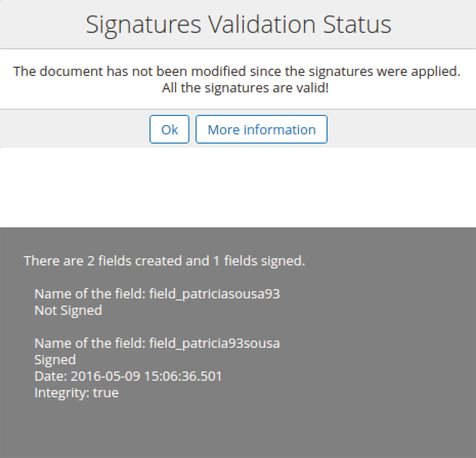Click Signed status under field_patricia93sousa

(55, 360)
